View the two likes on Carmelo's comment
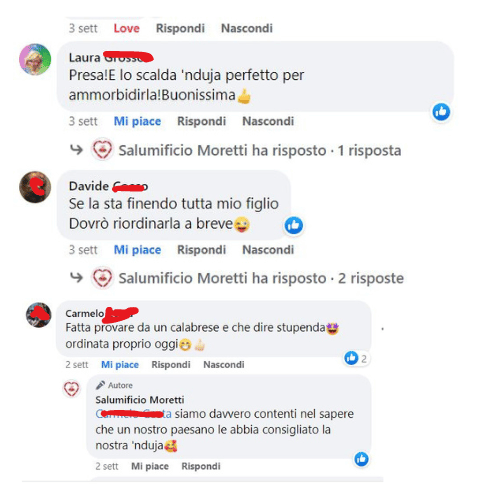 [356, 358]
